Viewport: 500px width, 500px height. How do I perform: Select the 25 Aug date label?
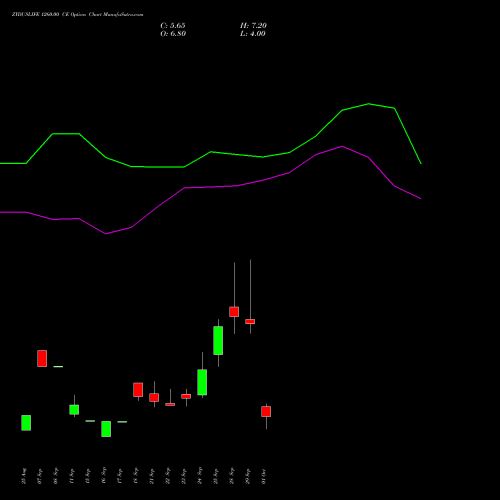coord(24,476)
